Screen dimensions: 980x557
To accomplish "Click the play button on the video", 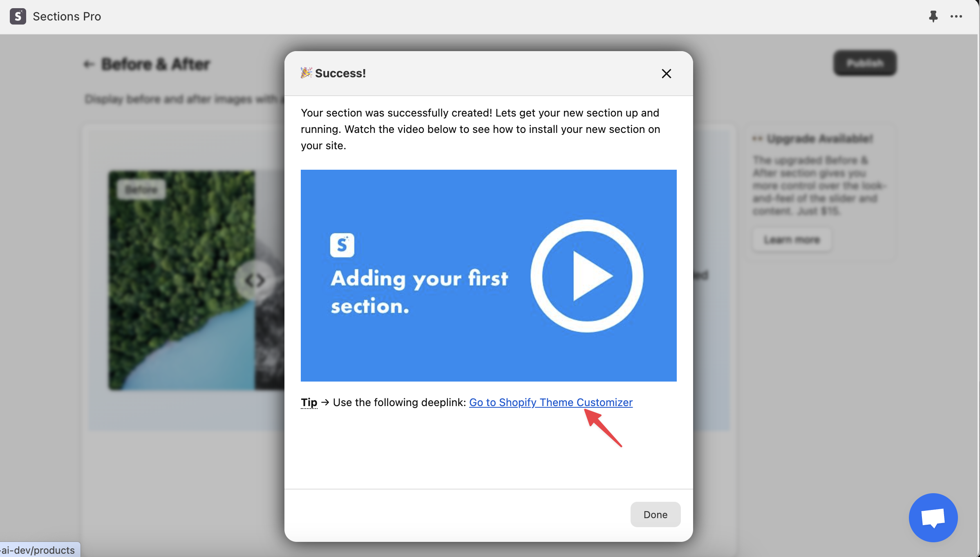I will (585, 276).
